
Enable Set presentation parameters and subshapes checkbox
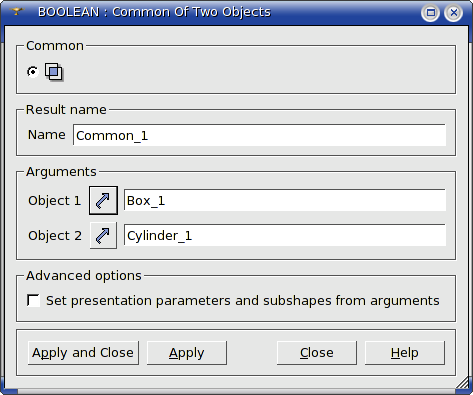click(x=33, y=300)
